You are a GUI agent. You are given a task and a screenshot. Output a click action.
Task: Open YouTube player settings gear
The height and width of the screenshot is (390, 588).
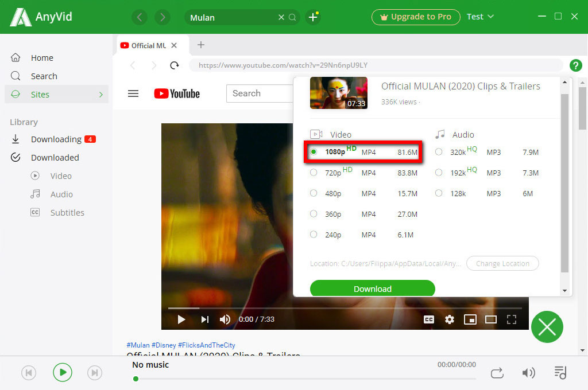[x=449, y=319]
